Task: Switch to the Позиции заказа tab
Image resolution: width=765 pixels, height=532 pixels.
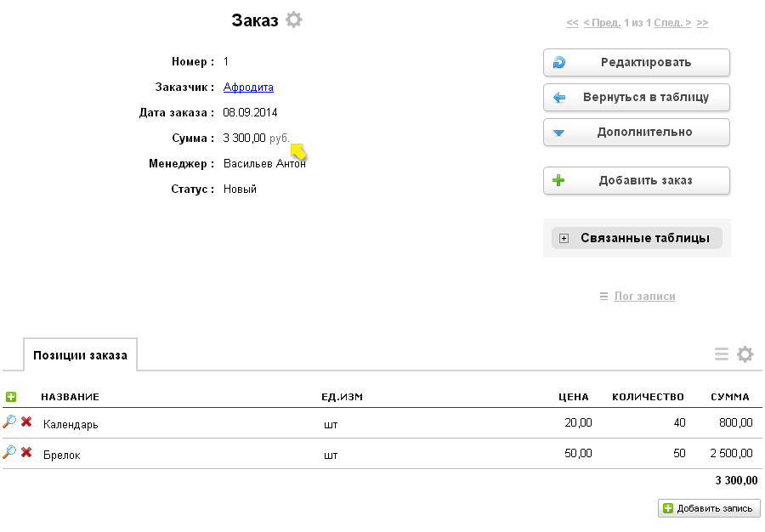Action: point(80,355)
